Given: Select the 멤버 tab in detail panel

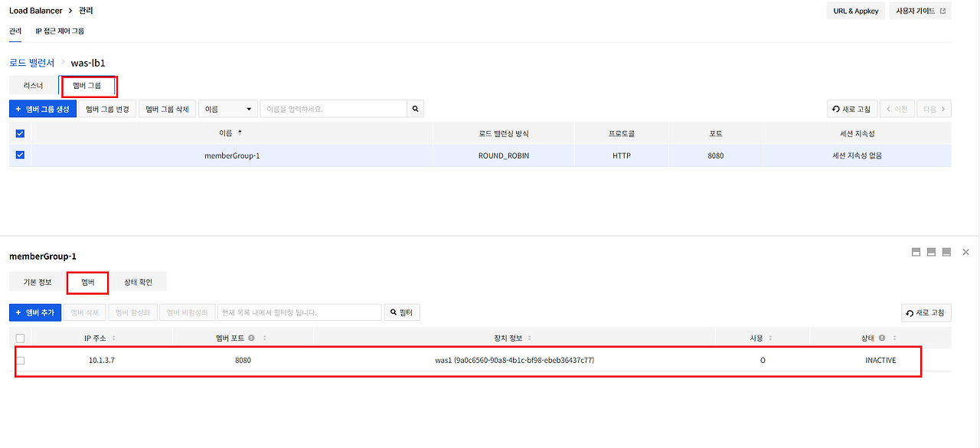Looking at the screenshot, I should pos(88,282).
